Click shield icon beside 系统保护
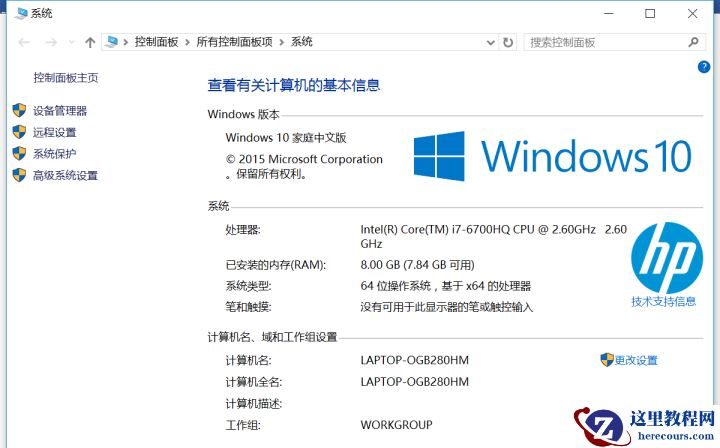Screen dimensions: 720x448 coord(19,153)
